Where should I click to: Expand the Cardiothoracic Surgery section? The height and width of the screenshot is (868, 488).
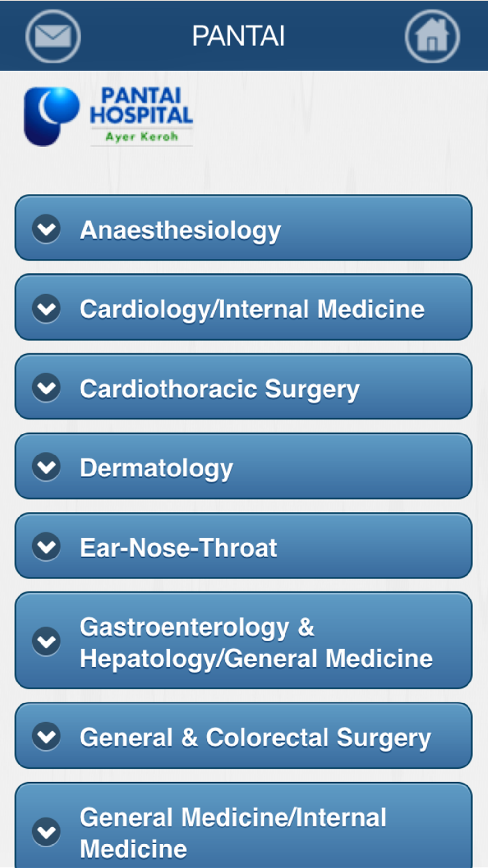point(244,387)
